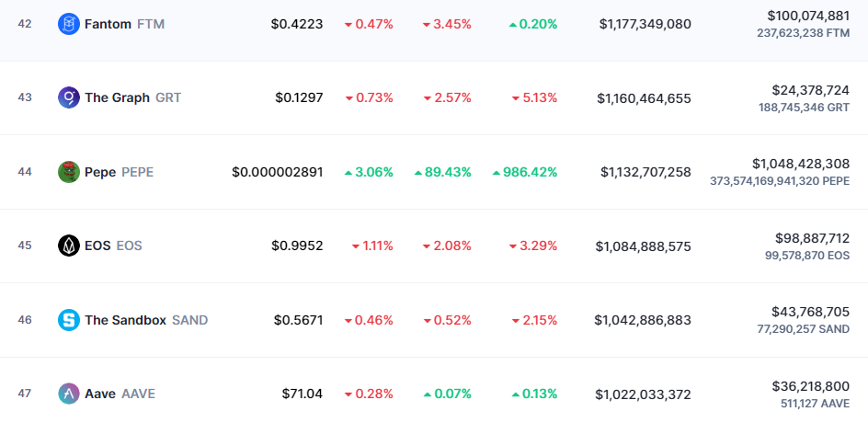Click the Pepe frog logo icon
868x423 pixels.
pos(68,172)
